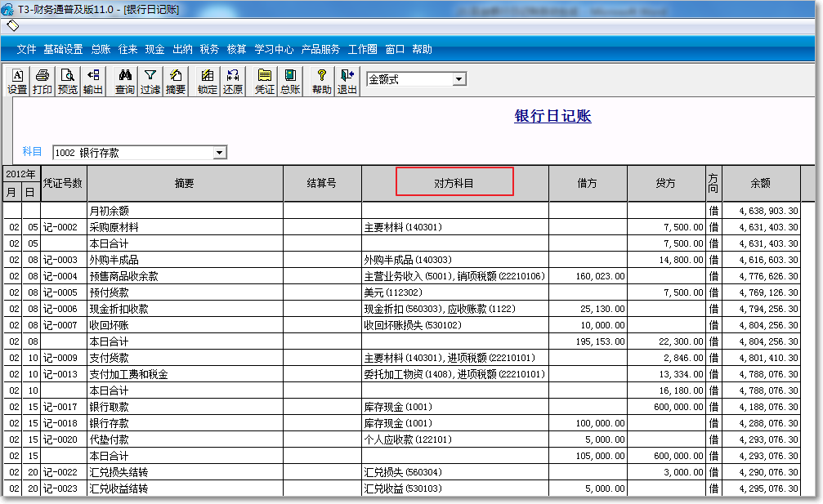Open 预览 (Preview) from the toolbar
Viewport: 823px width, 504px height.
pyautogui.click(x=68, y=82)
